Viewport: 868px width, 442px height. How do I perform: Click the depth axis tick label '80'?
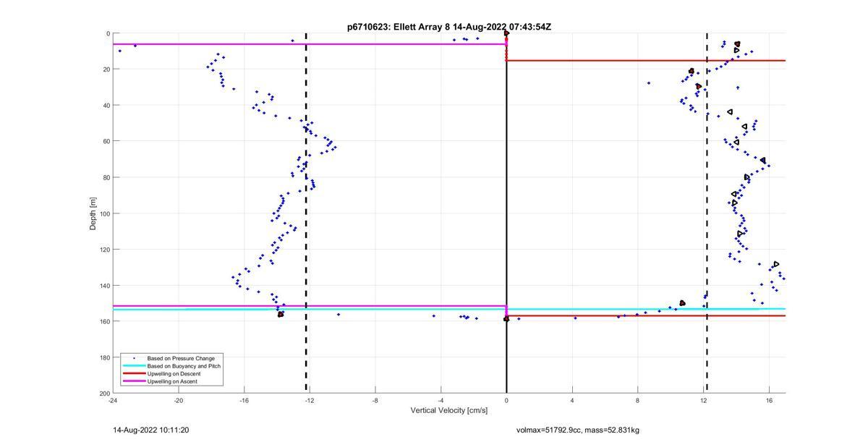106,177
